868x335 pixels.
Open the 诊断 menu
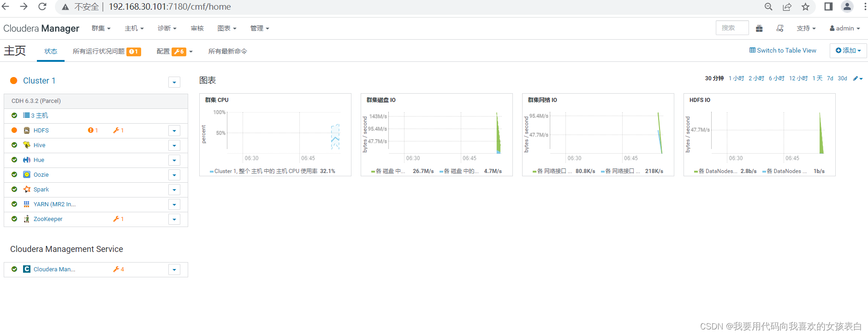click(x=167, y=29)
